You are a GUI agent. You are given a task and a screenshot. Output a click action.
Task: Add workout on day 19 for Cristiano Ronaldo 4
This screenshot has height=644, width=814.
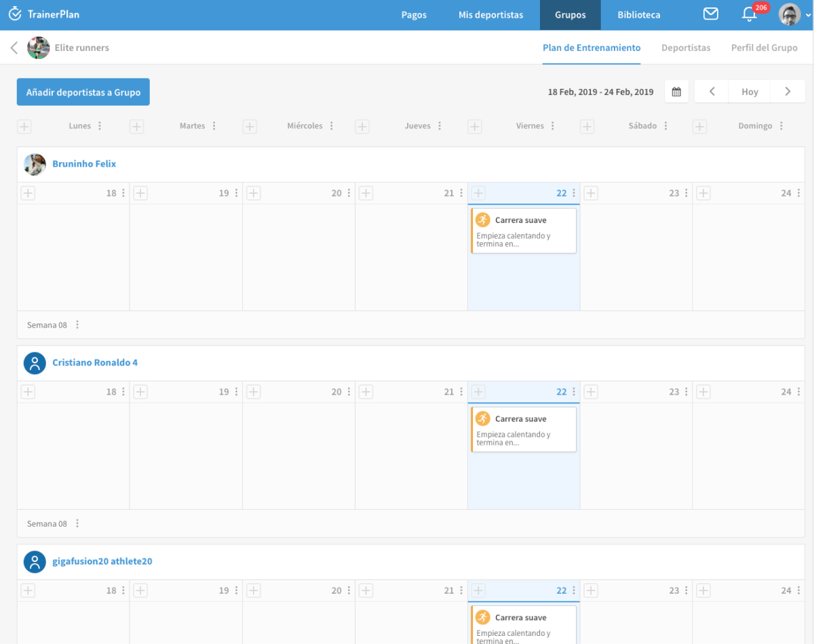(140, 392)
